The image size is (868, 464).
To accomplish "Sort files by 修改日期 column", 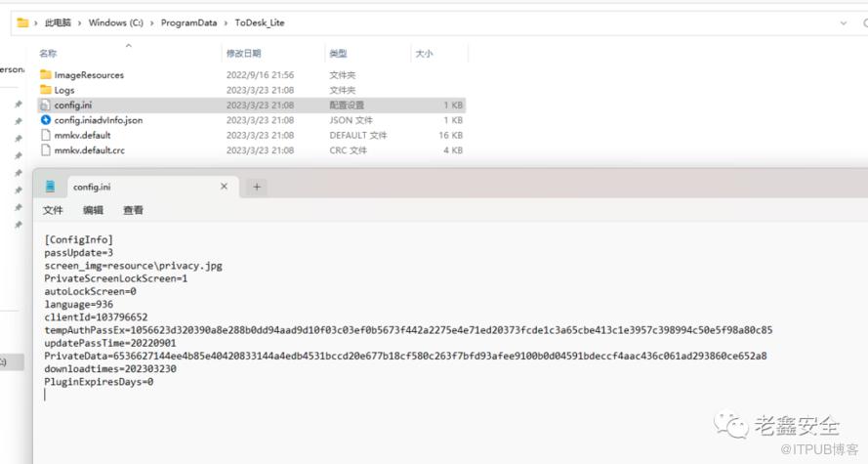I will tap(243, 53).
